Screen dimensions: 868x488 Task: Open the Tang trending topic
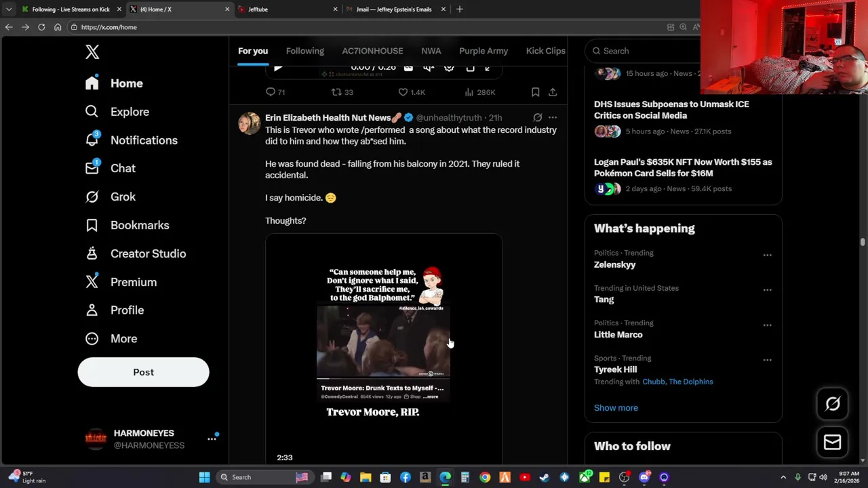click(x=604, y=300)
